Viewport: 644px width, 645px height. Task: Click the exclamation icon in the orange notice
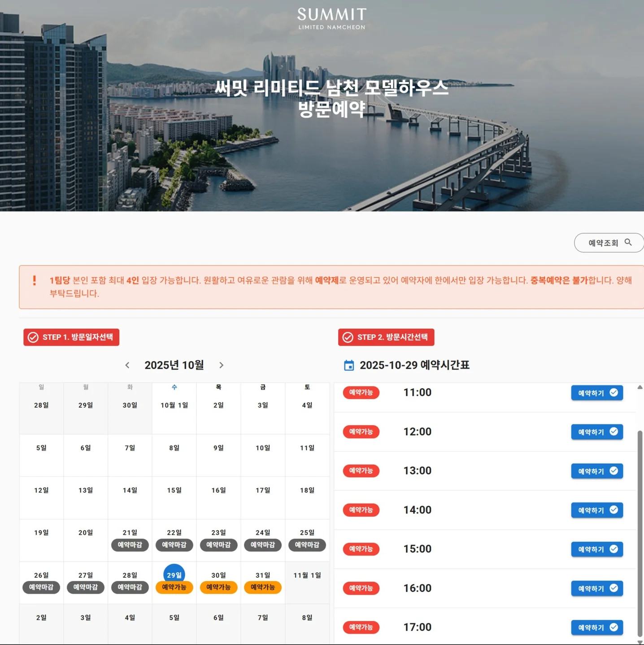(34, 280)
